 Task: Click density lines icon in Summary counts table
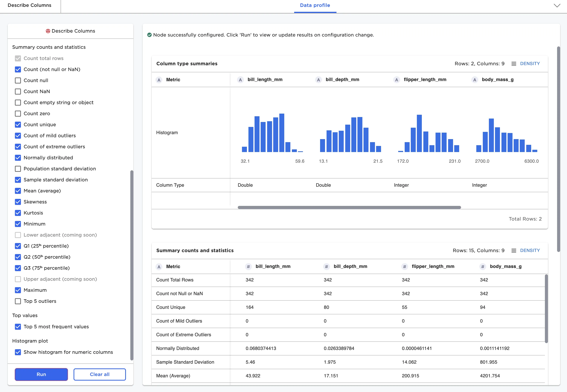point(514,251)
